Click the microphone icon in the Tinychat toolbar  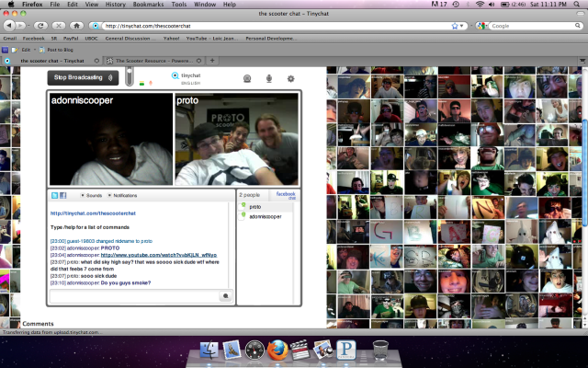(269, 78)
